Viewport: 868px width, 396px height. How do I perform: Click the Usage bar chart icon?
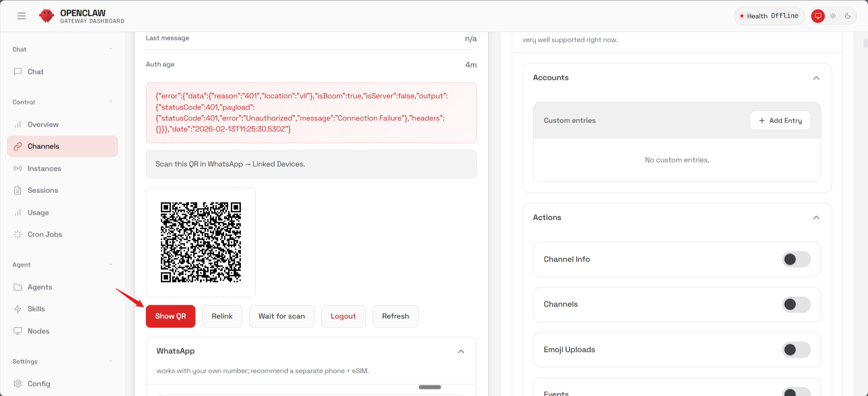18,213
